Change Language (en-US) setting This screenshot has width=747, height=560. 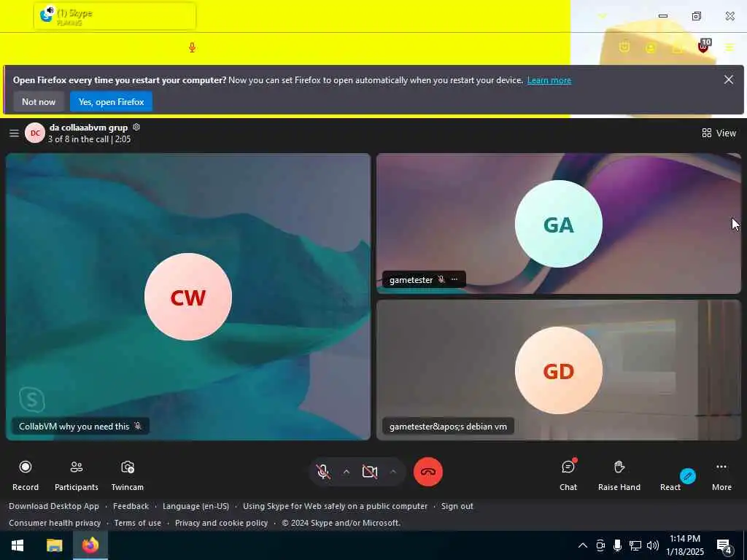pos(196,506)
